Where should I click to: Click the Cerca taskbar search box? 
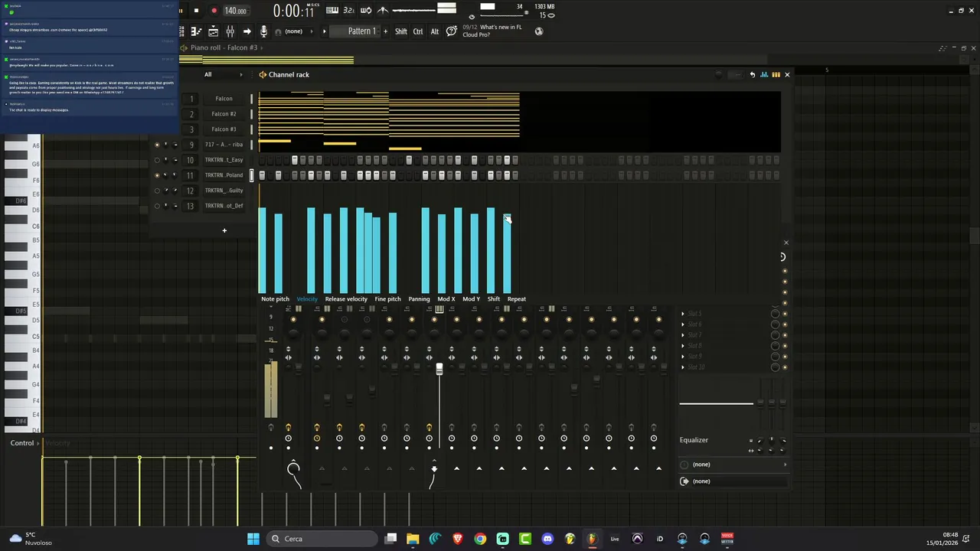[x=322, y=539]
